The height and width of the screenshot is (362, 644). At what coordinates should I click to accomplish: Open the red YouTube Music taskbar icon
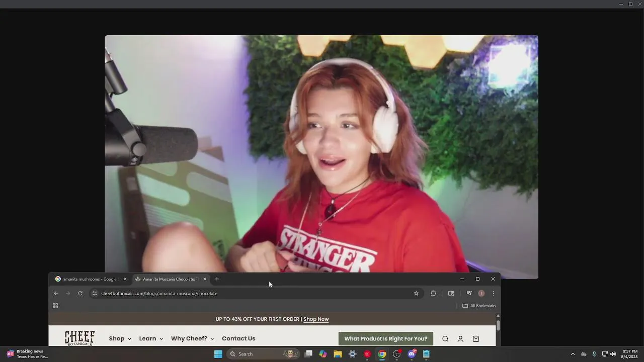pyautogui.click(x=367, y=354)
